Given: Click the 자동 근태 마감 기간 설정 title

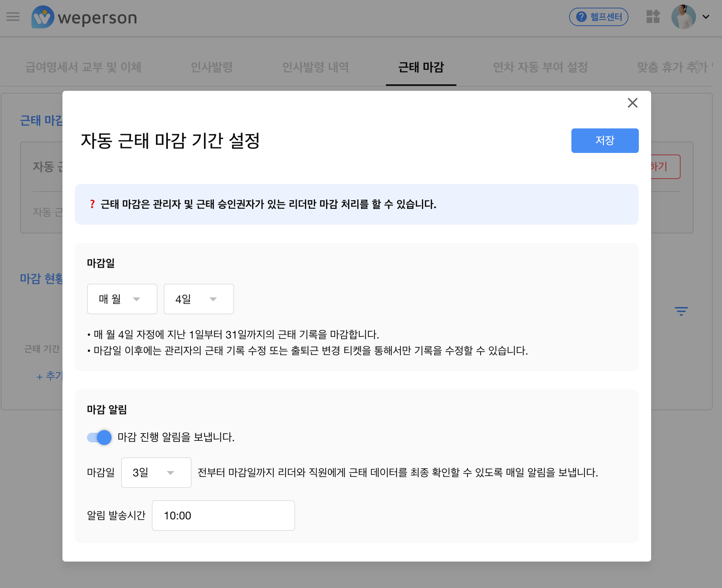Looking at the screenshot, I should 170,141.
